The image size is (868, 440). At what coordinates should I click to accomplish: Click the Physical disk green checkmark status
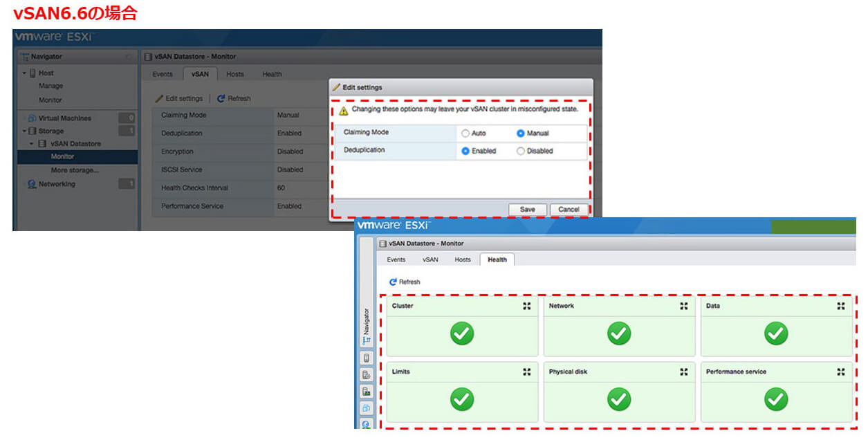click(619, 398)
